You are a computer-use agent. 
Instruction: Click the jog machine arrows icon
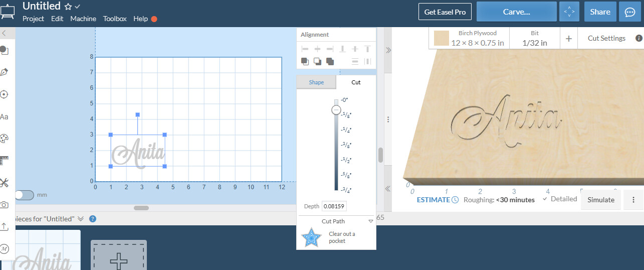point(568,12)
